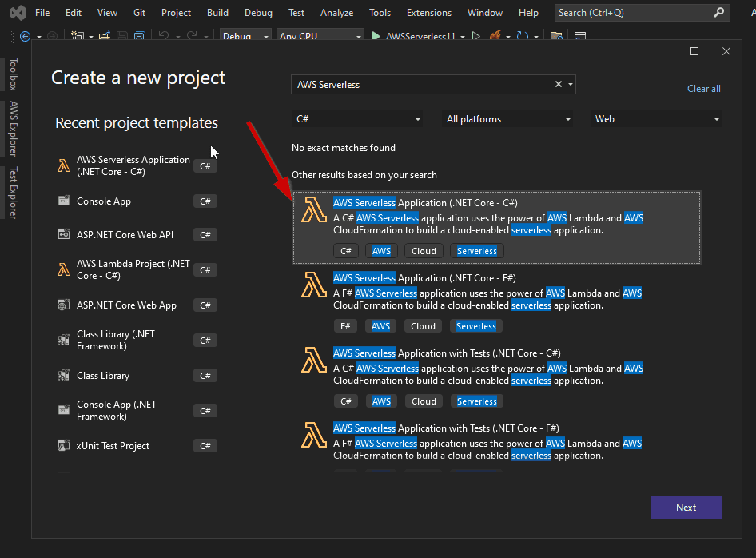Click the Next button
756x558 pixels.
click(686, 508)
